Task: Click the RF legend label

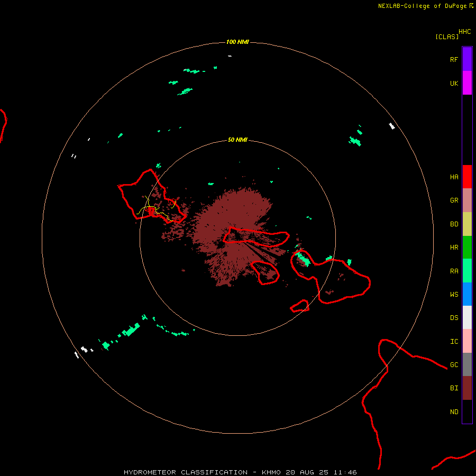Action: click(454, 59)
